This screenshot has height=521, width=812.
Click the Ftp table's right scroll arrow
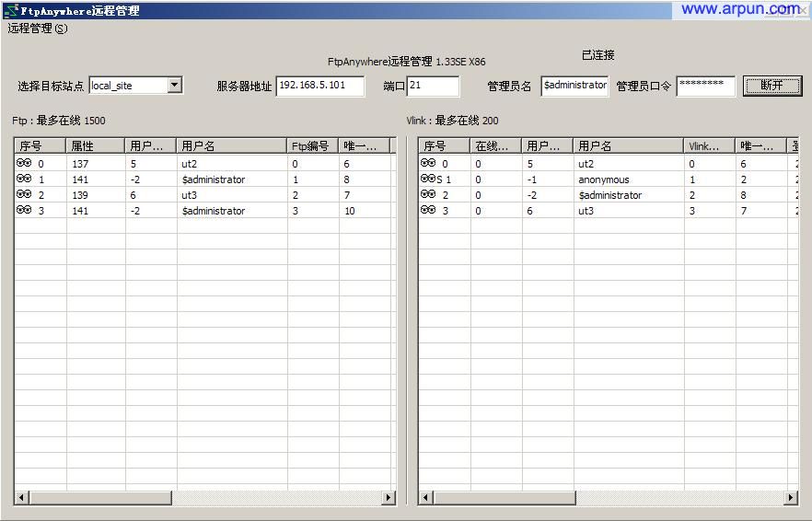pyautogui.click(x=389, y=498)
